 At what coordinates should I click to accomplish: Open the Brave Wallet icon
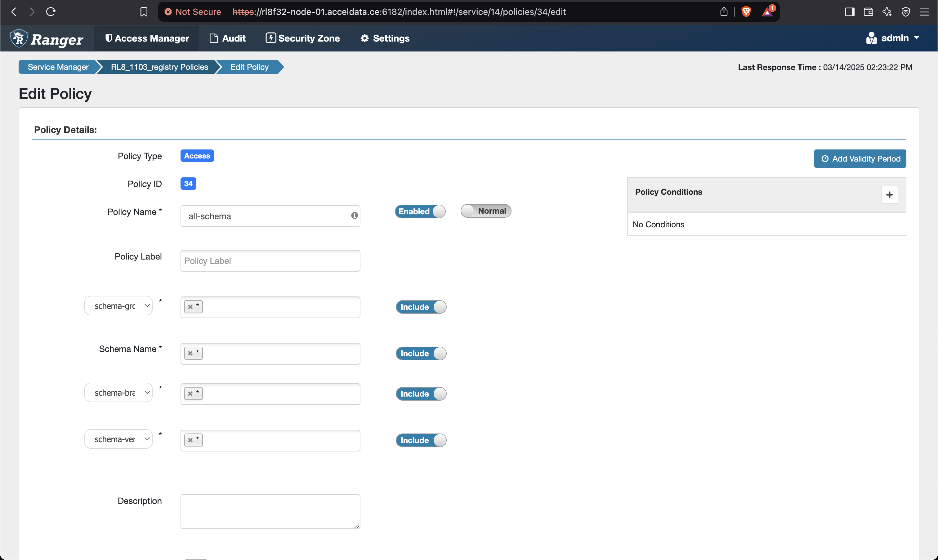868,12
